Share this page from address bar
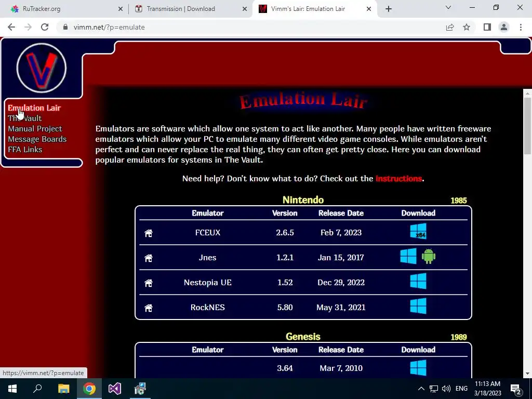This screenshot has height=399, width=532. click(x=450, y=27)
